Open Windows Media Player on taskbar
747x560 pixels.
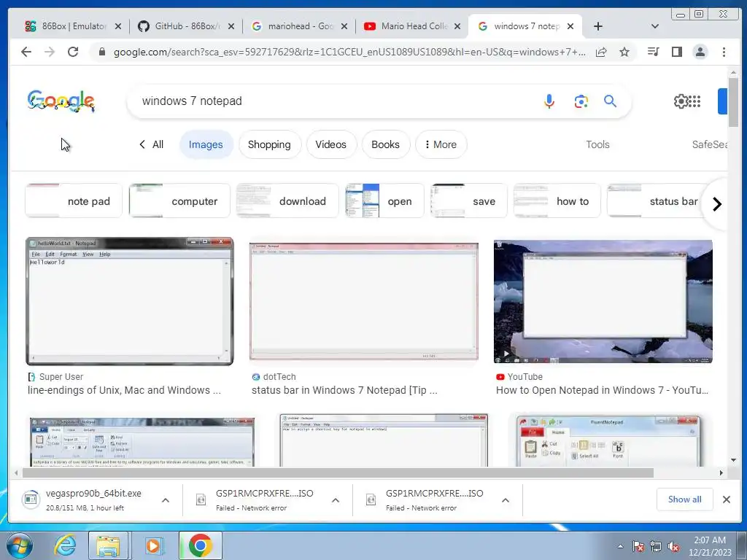pos(153,545)
